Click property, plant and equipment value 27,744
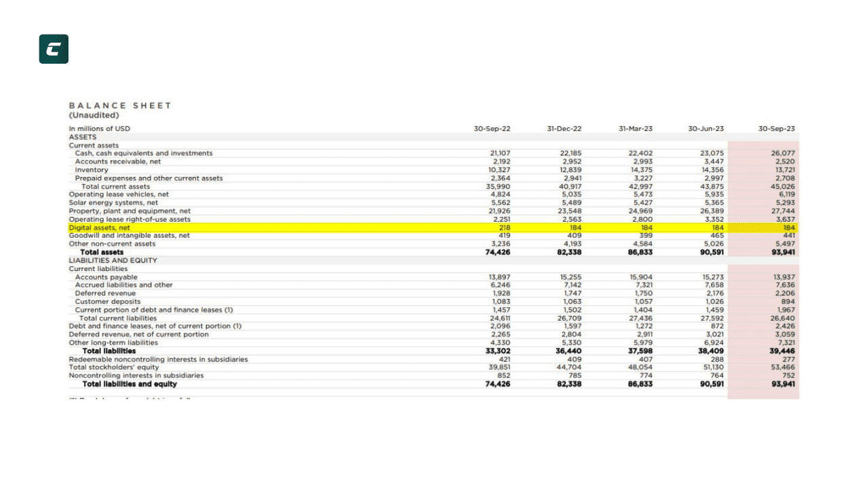The height and width of the screenshot is (488, 868). click(x=783, y=211)
